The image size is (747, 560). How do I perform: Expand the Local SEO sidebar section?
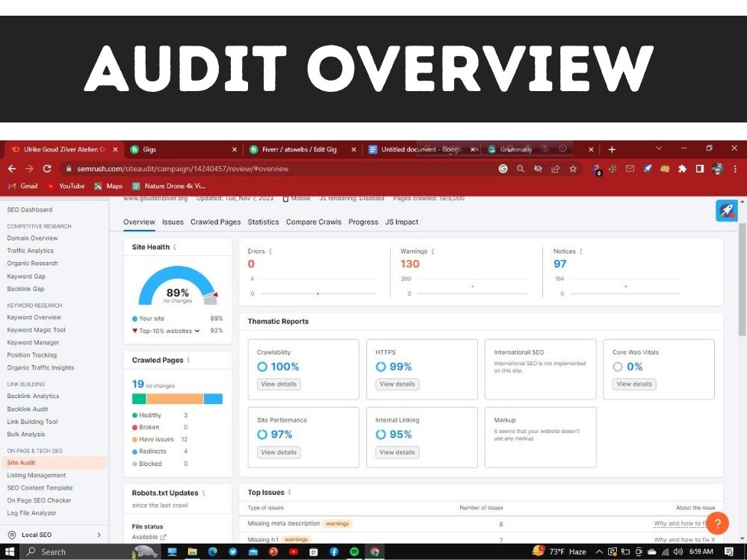tap(99, 535)
